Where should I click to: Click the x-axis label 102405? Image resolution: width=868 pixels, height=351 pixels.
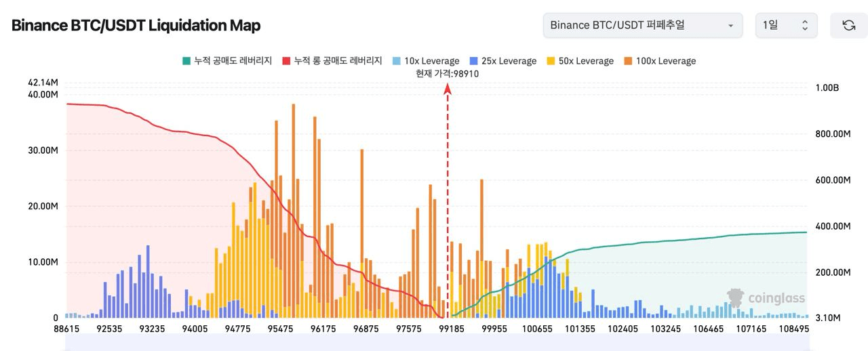[623, 329]
